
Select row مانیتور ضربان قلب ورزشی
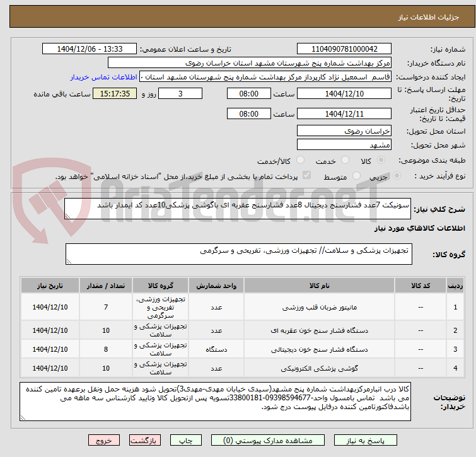coord(243,307)
